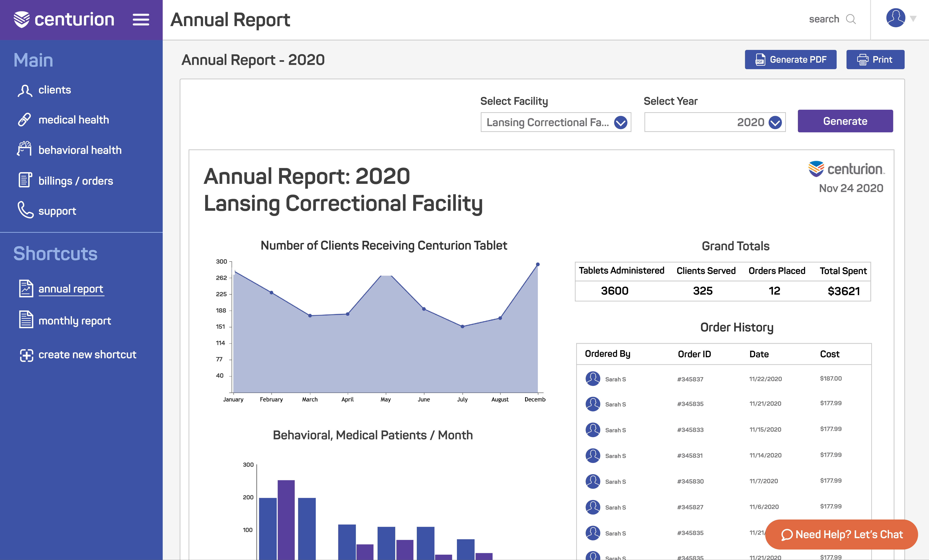Click the date 11/7/2020
929x560 pixels.
coord(764,481)
